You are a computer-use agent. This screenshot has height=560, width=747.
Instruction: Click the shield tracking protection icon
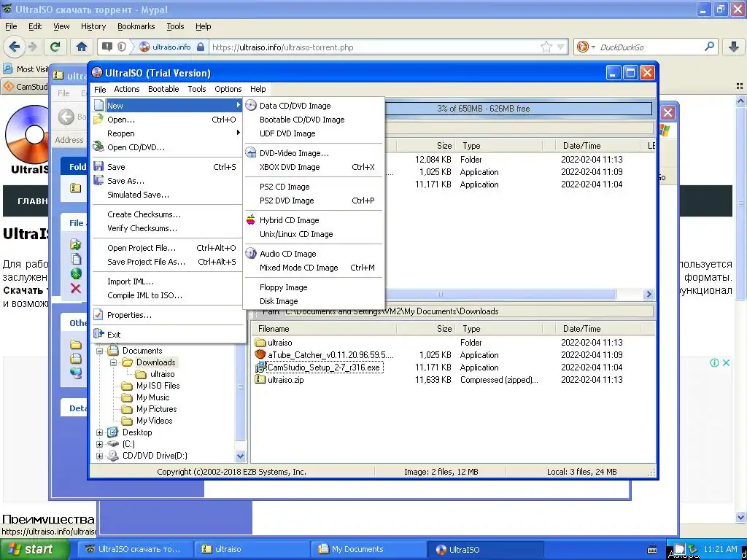(x=122, y=47)
